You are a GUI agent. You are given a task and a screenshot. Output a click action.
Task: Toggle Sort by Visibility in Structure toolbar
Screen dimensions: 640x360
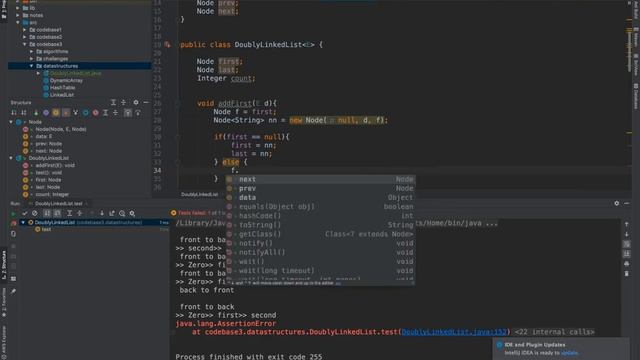(x=14, y=112)
